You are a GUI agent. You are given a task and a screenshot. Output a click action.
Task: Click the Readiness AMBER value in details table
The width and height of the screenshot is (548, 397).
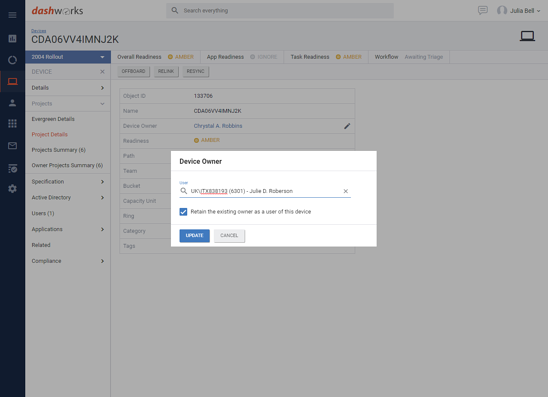(x=207, y=140)
